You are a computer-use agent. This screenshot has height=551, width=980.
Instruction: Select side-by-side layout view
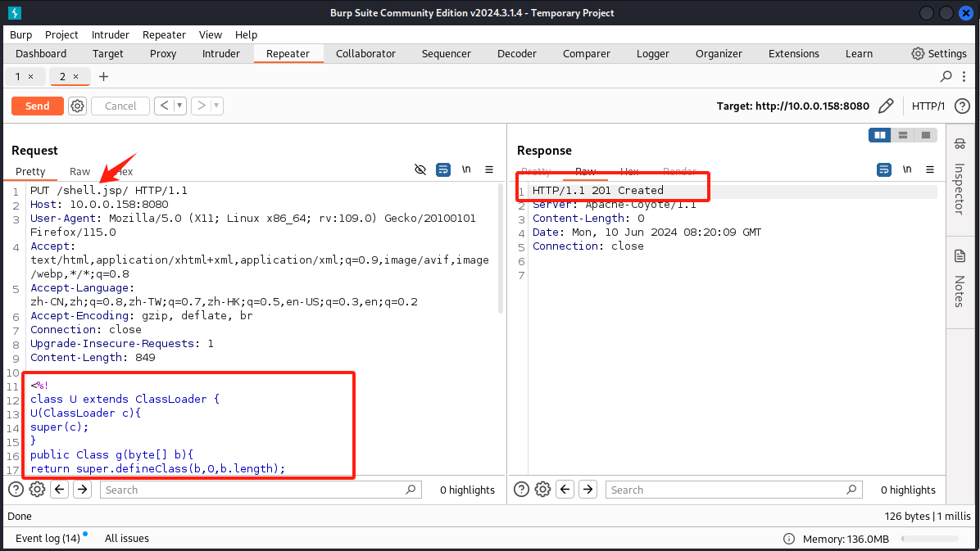coord(879,135)
